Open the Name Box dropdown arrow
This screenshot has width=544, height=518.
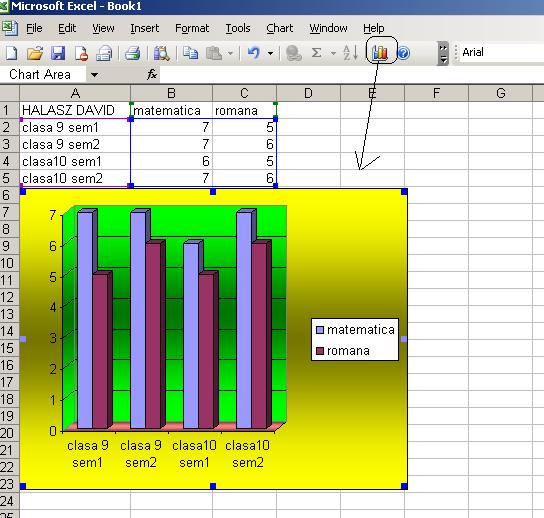pos(94,75)
